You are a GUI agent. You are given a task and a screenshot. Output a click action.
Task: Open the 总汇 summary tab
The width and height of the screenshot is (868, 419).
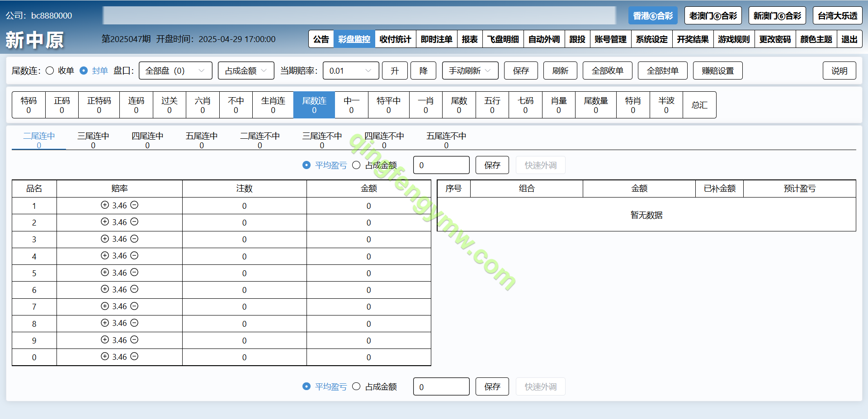click(x=699, y=105)
